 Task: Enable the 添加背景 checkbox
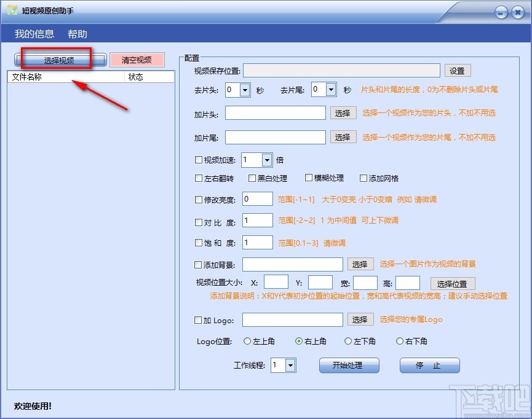(198, 265)
